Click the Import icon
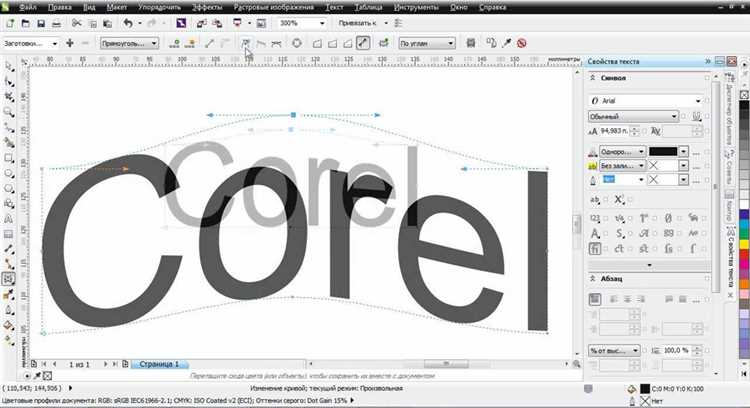Image resolution: width=750 pixels, height=408 pixels. (201, 23)
